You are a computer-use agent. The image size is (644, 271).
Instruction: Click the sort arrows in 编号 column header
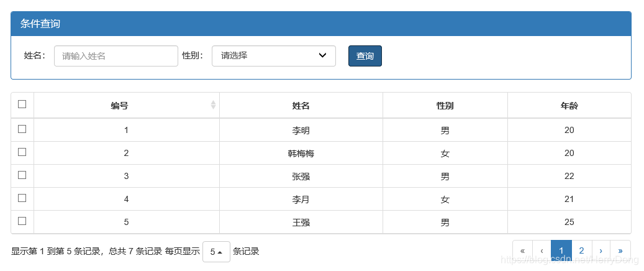click(213, 105)
